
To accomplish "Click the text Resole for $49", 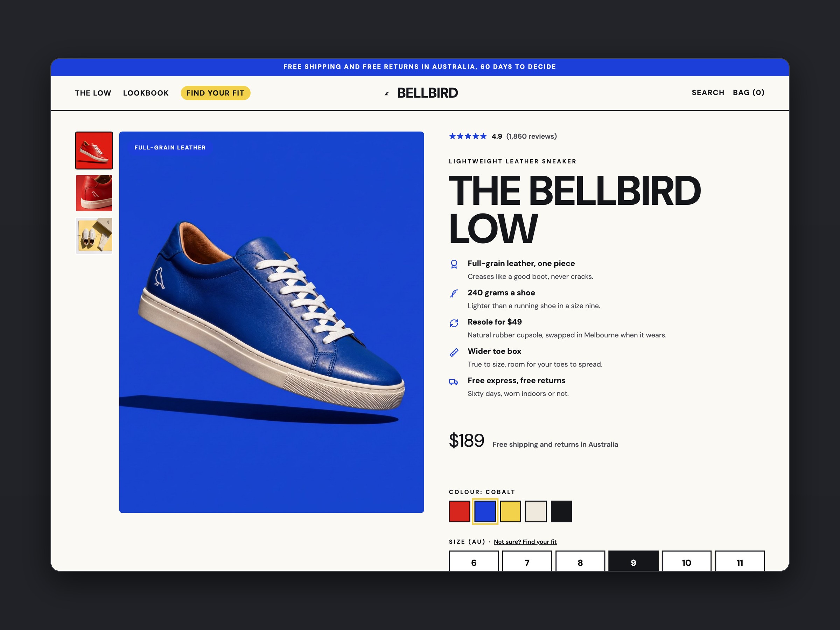I will 495,322.
